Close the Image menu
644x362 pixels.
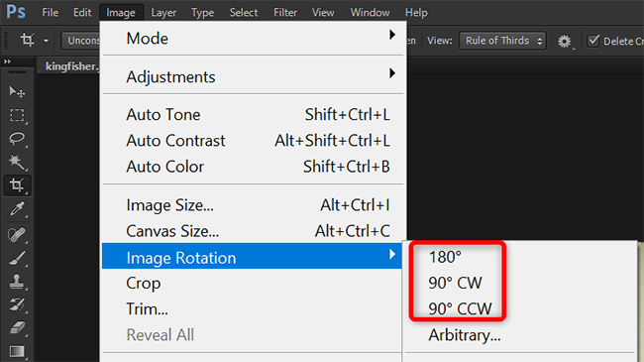tap(121, 13)
